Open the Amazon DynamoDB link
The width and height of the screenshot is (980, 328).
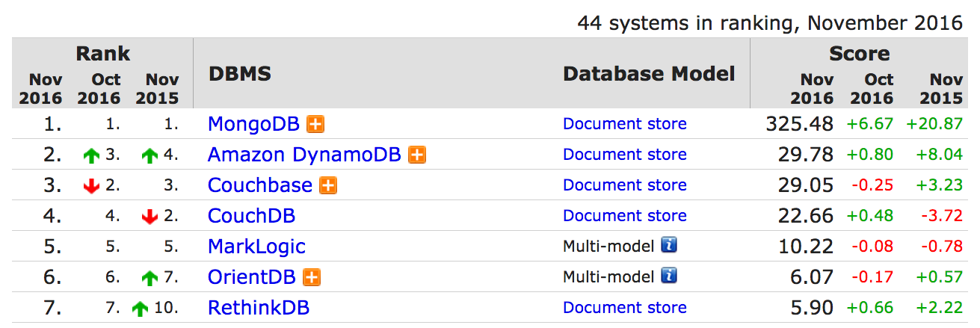[306, 155]
